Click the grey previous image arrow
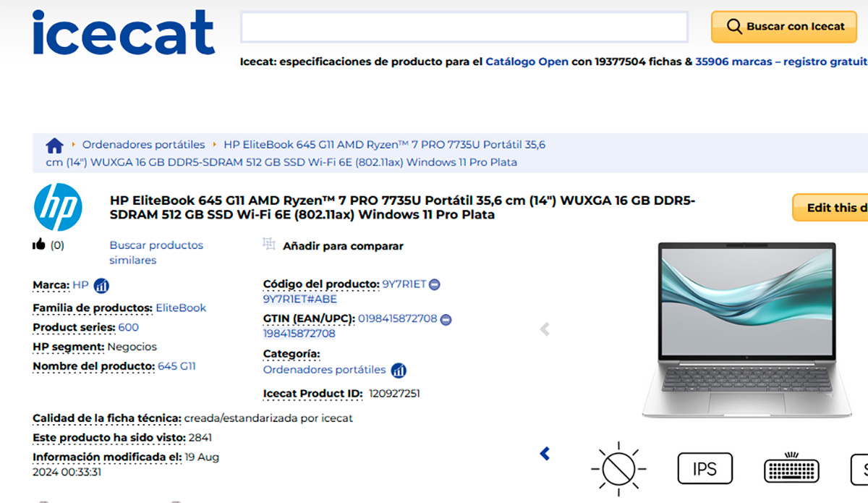Viewport: 868px width, 503px height. click(x=545, y=329)
